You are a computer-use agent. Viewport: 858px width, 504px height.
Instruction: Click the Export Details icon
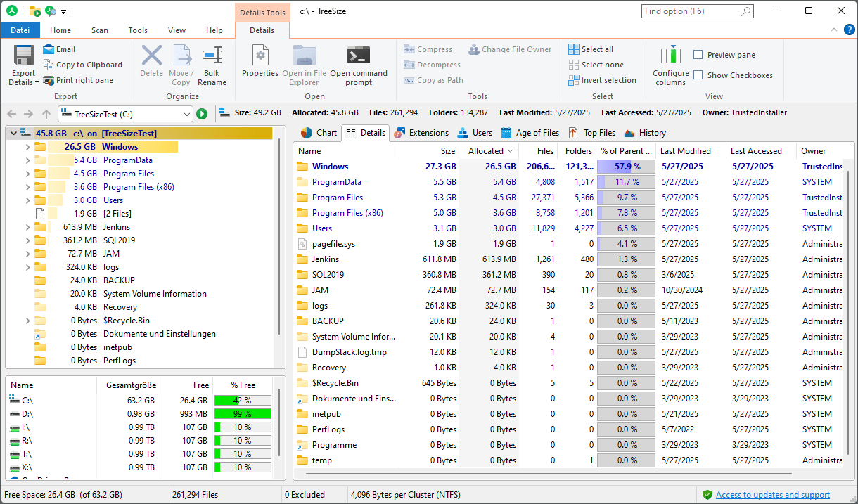24,56
